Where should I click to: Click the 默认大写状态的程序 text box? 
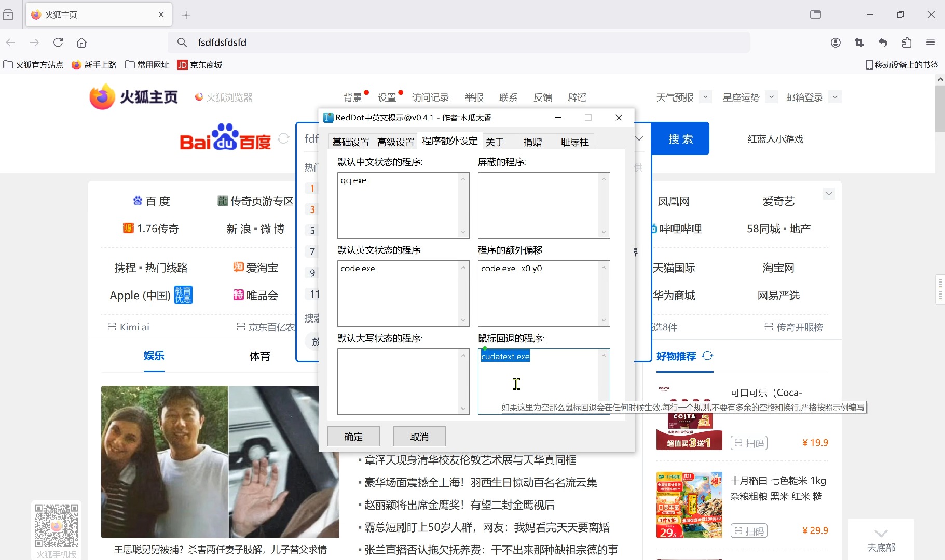coord(403,382)
